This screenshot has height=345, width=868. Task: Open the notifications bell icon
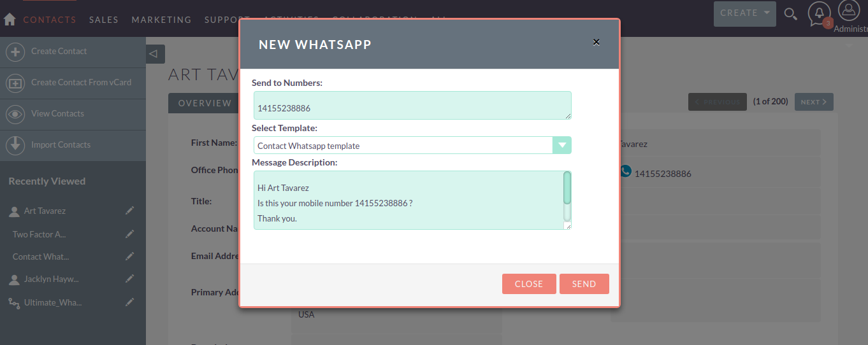click(x=820, y=14)
